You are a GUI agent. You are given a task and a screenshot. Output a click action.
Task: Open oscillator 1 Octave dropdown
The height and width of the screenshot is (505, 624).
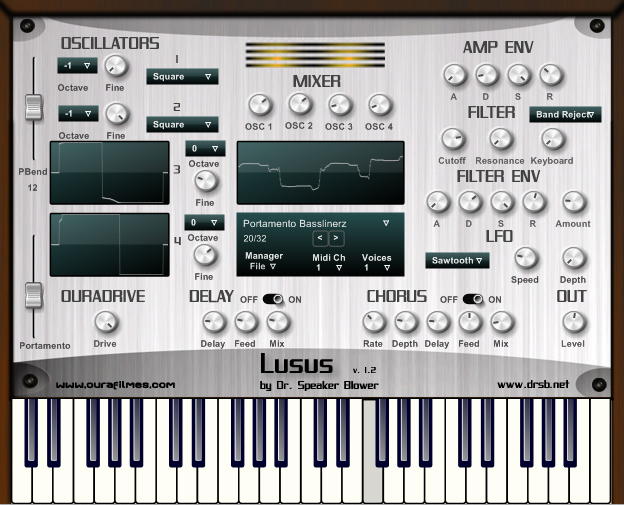[78, 66]
